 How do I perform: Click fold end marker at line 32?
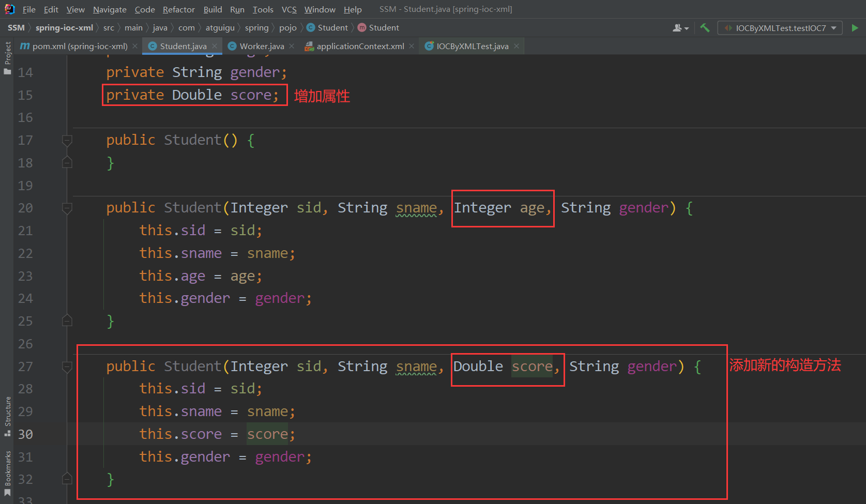pyautogui.click(x=67, y=479)
